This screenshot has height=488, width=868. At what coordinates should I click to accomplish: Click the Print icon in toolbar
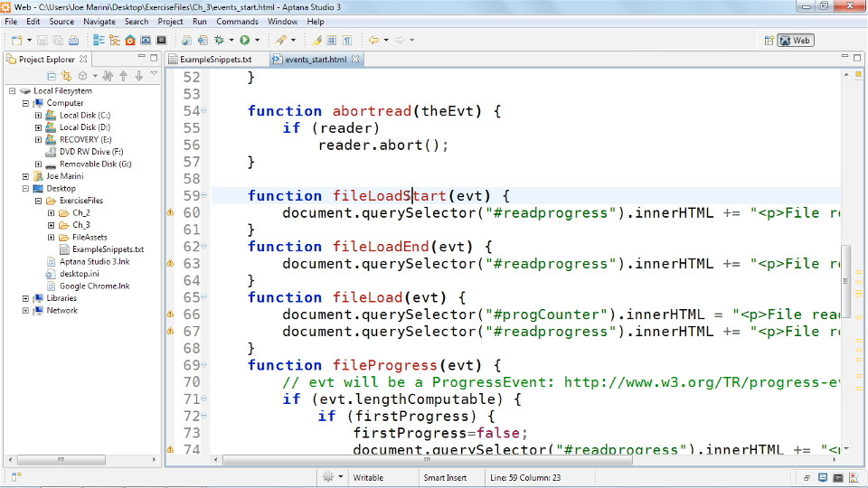(73, 41)
